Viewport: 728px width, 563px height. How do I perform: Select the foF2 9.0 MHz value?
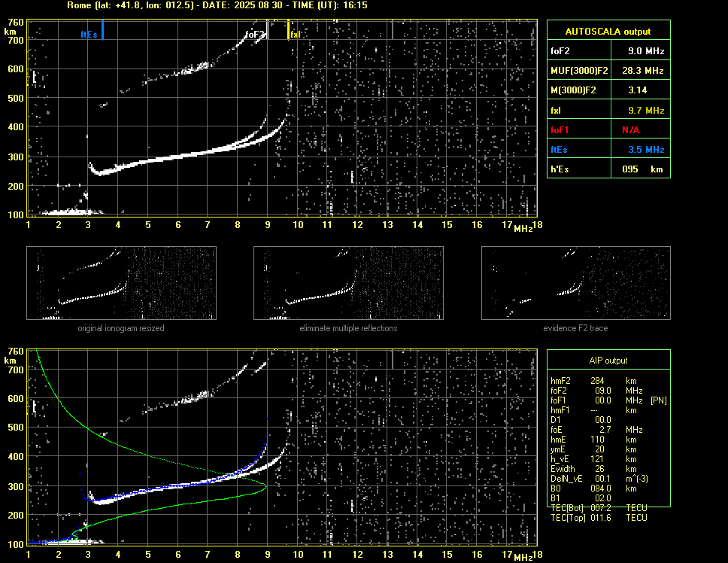coord(646,51)
